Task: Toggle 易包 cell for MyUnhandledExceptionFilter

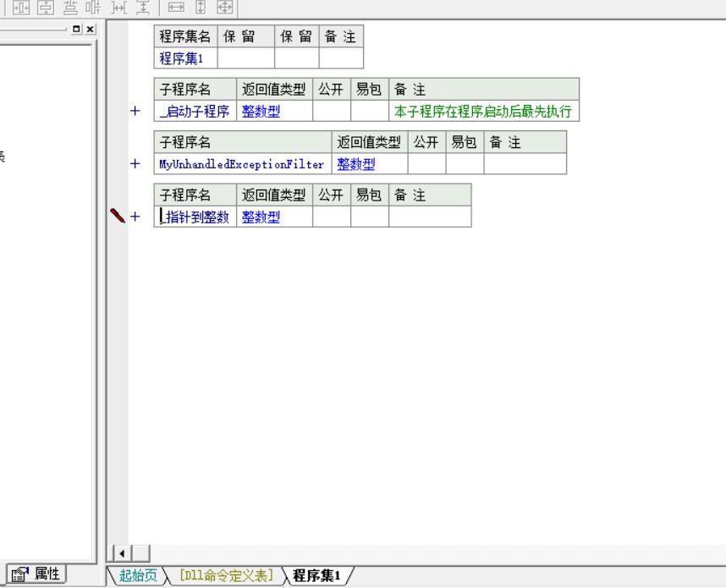Action: pos(465,164)
